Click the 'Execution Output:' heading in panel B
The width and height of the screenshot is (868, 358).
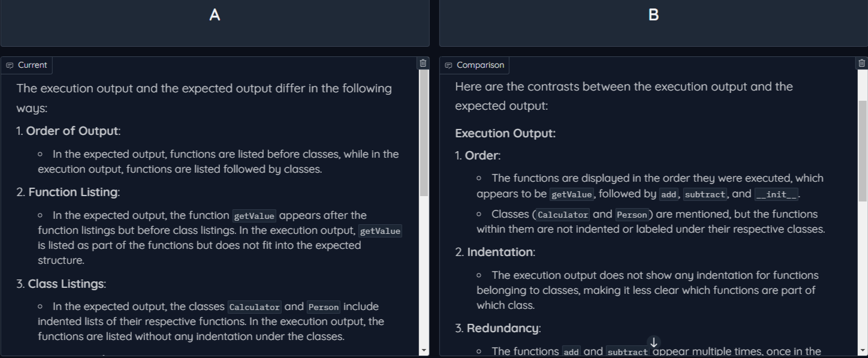(505, 133)
